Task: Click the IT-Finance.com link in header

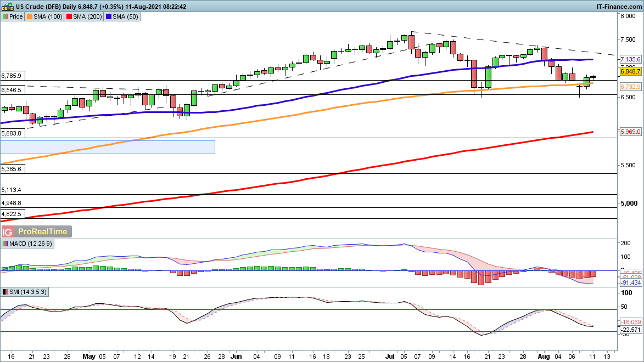Action: point(619,6)
